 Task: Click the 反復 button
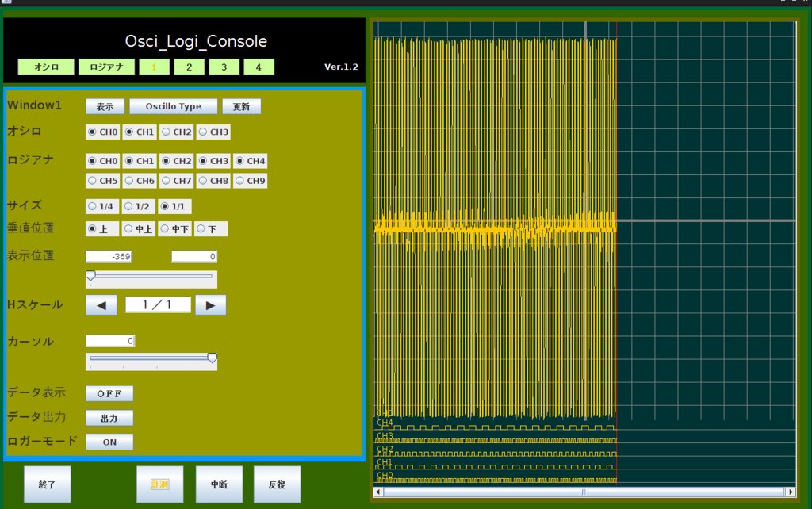pos(277,484)
